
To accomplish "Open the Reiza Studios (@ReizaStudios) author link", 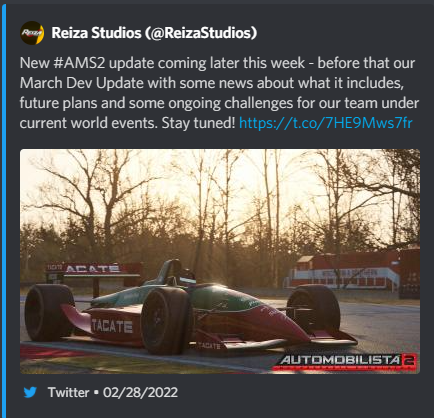I will tap(154, 33).
